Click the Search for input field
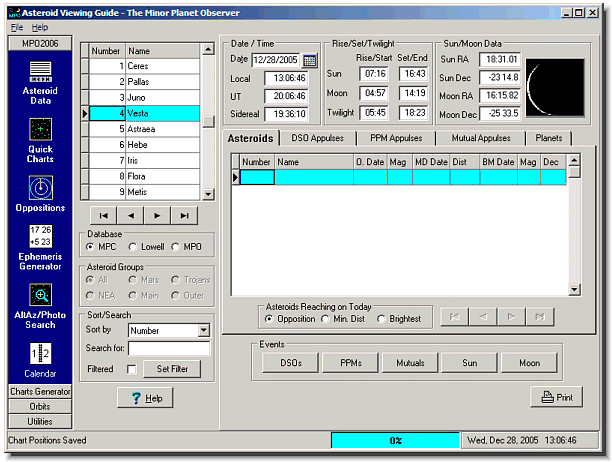 pos(169,348)
